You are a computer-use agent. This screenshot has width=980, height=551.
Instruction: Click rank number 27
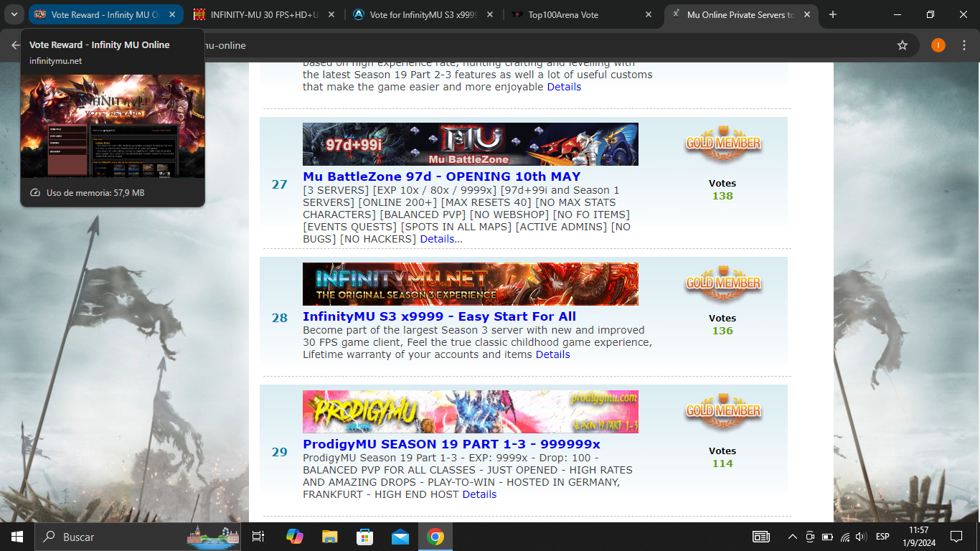pyautogui.click(x=279, y=184)
